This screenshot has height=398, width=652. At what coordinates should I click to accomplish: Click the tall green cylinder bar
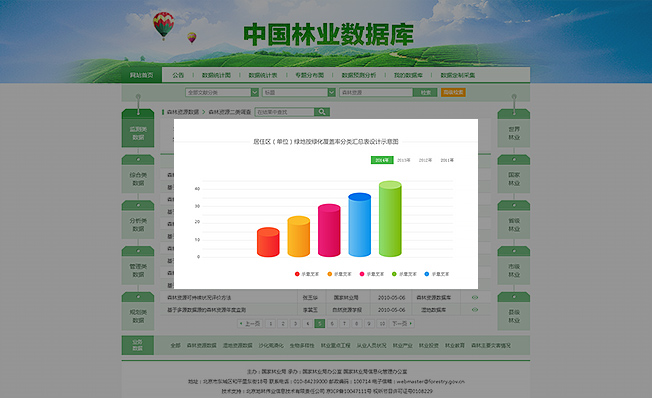(x=390, y=219)
